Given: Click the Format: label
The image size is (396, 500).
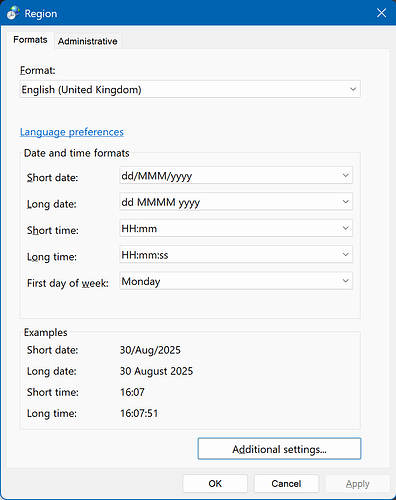Looking at the screenshot, I should click(x=38, y=70).
